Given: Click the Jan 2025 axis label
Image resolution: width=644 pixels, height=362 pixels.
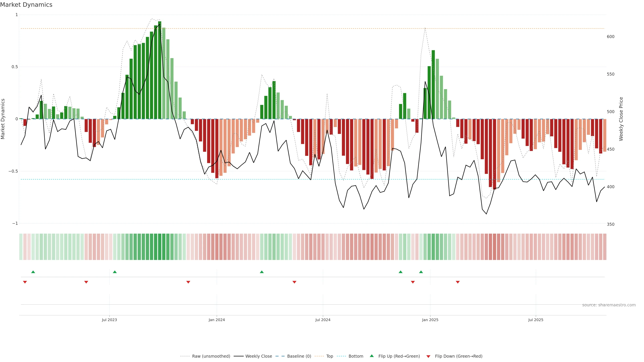Looking at the screenshot, I should coord(430,320).
